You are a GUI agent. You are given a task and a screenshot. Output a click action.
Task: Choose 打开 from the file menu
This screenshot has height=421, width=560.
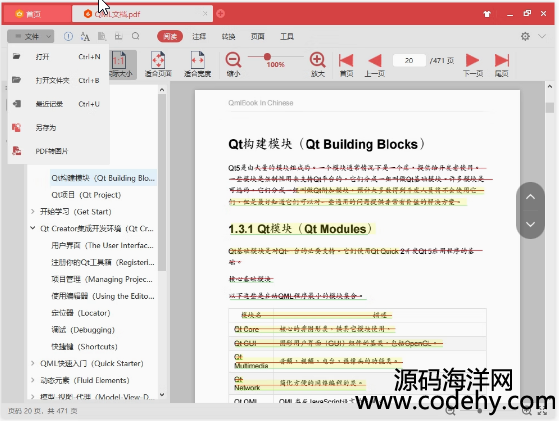(58, 57)
